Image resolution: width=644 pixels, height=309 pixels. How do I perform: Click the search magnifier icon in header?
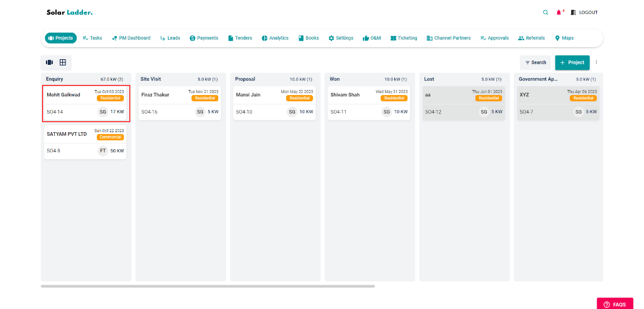tap(545, 13)
